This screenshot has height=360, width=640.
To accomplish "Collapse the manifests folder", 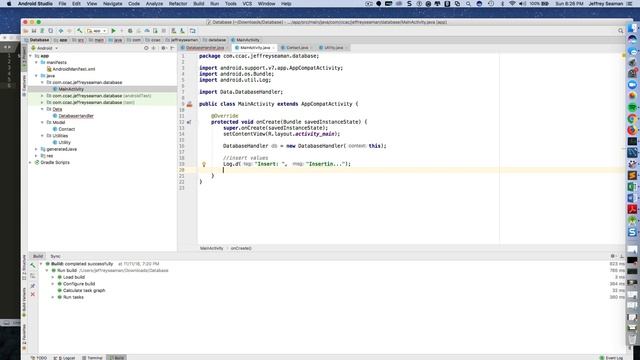I will pos(36,62).
